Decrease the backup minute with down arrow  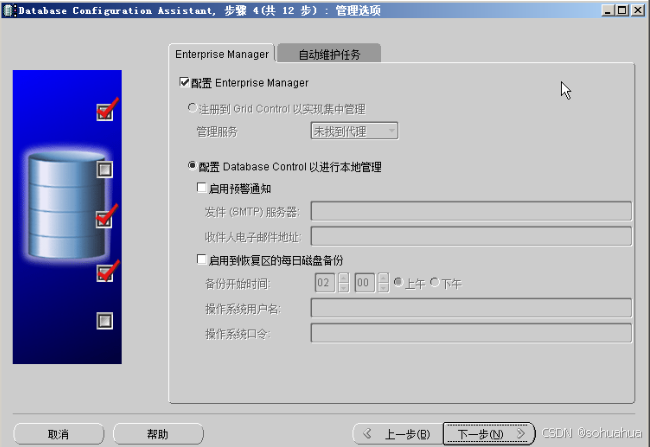click(x=383, y=288)
